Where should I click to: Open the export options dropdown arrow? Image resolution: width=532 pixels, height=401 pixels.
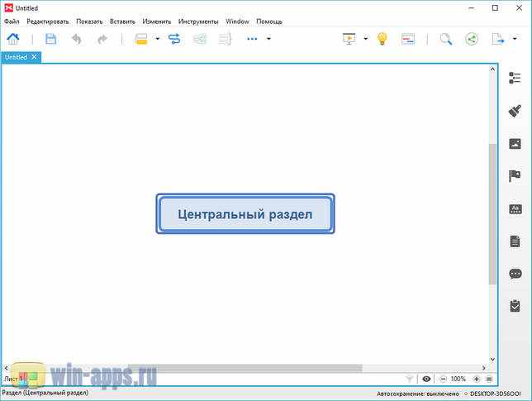(x=515, y=39)
